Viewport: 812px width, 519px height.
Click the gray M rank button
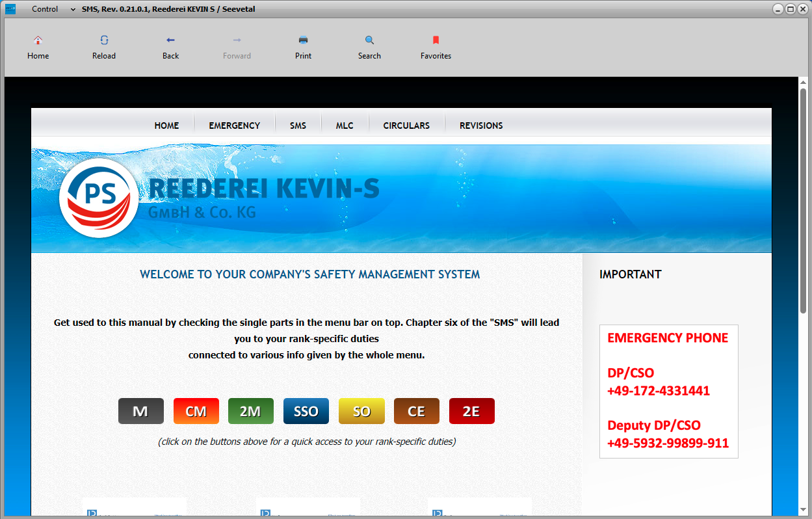point(140,411)
